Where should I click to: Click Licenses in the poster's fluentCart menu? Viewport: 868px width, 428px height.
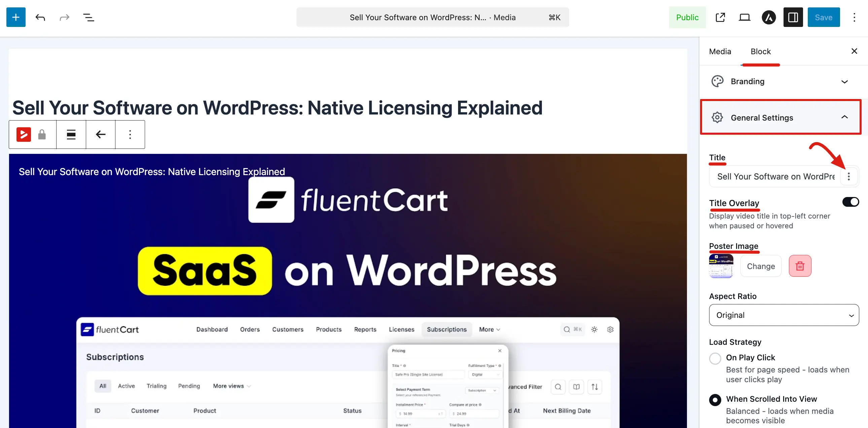402,329
